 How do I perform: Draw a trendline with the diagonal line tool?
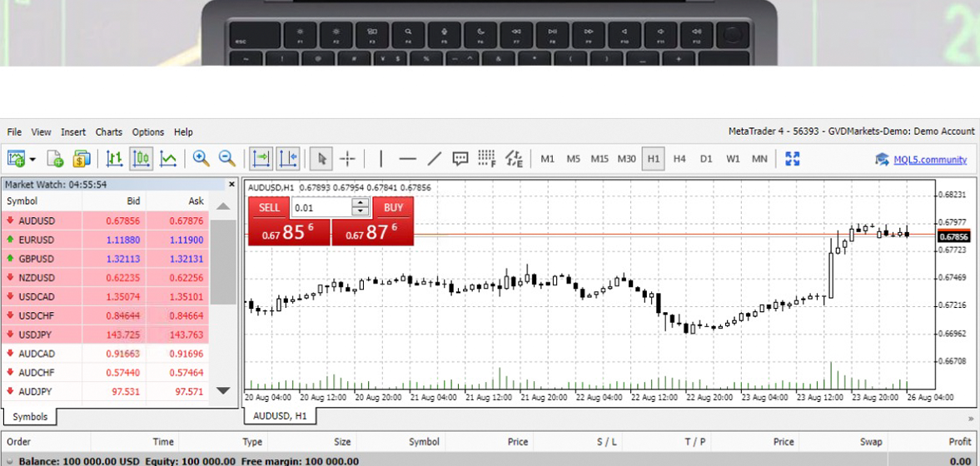(435, 159)
